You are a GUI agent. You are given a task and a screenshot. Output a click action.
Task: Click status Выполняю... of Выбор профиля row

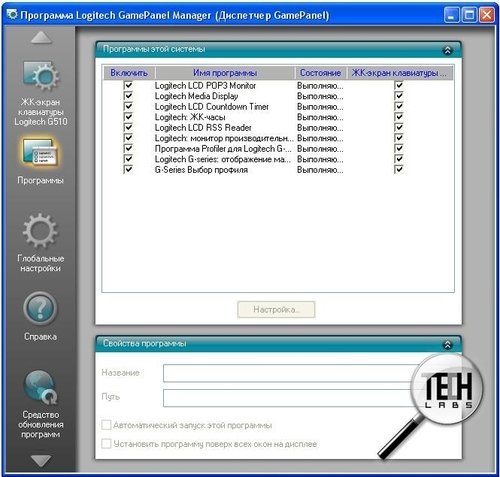(x=320, y=170)
